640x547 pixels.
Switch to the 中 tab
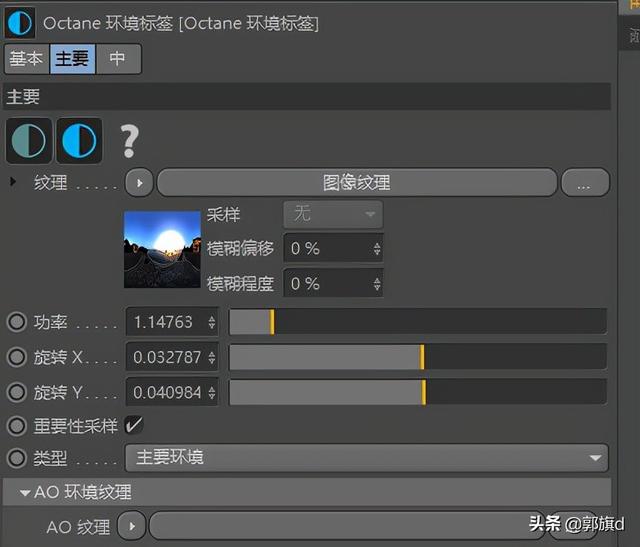coord(118,59)
